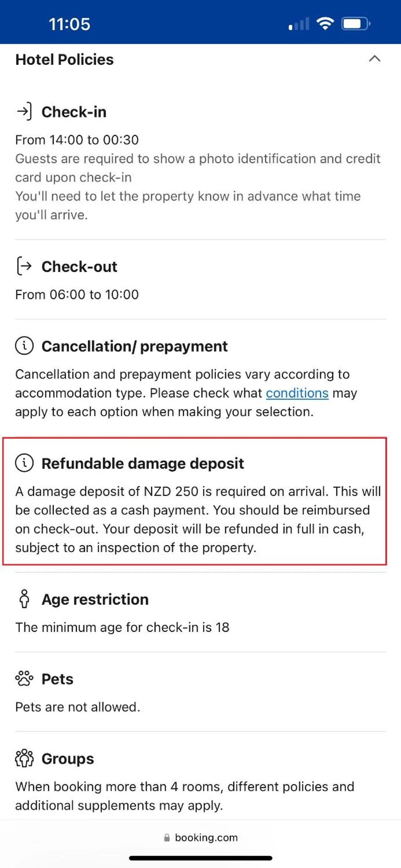Tap the Check-in arrow icon
Viewport: 401px width, 868px height.
coord(24,111)
